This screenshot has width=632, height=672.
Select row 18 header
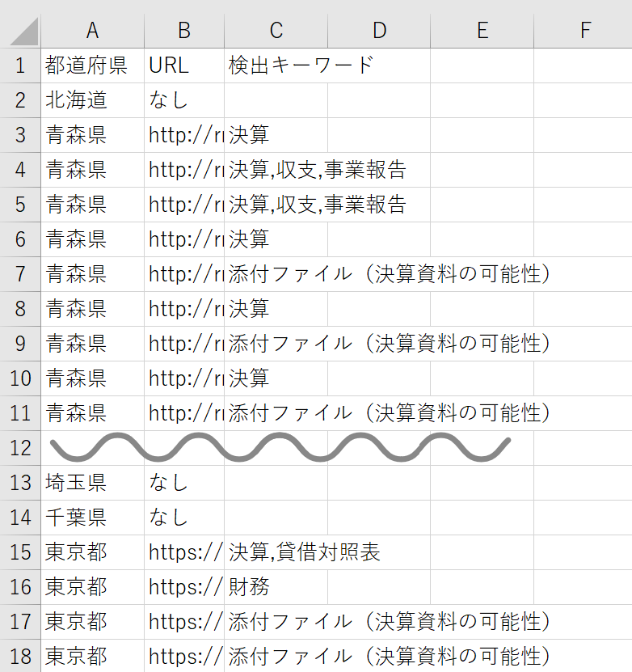[x=20, y=656]
